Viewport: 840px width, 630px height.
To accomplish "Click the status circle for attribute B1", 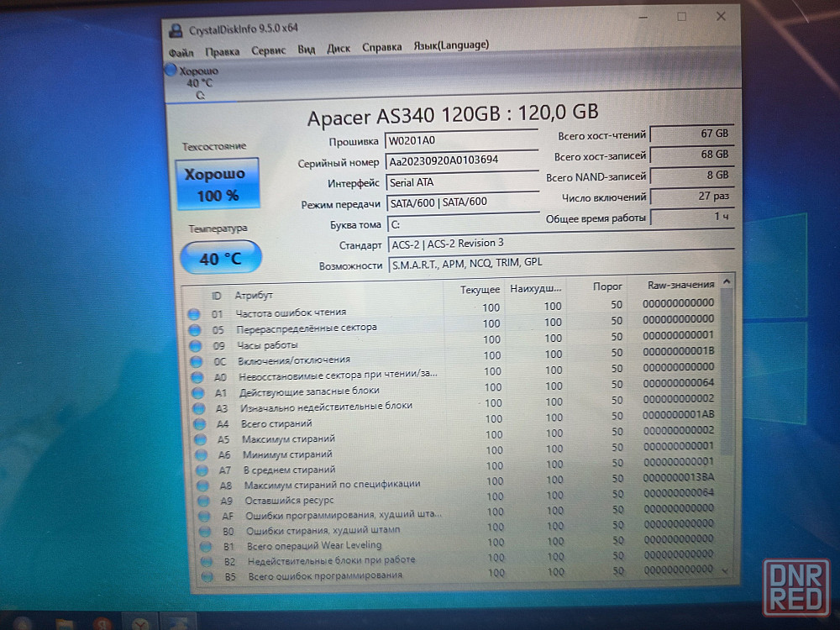I will click(206, 547).
